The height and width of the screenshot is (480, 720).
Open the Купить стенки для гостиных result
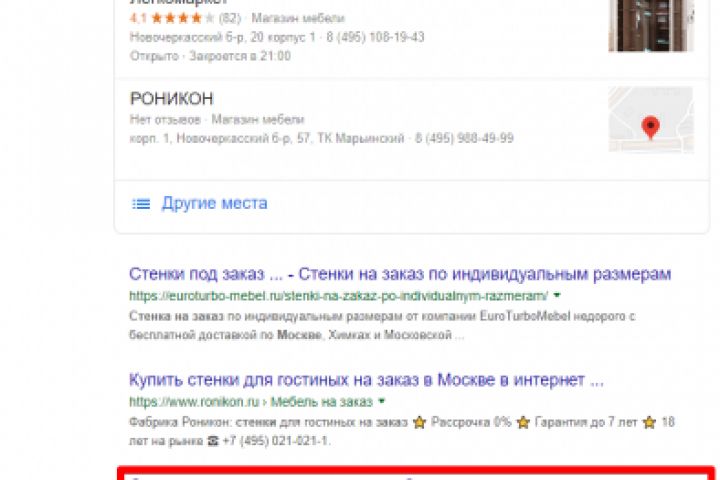366,380
